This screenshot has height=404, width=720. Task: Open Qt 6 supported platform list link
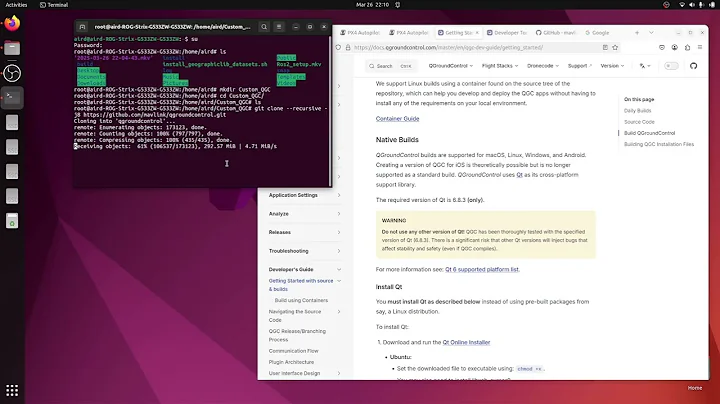coord(482,269)
